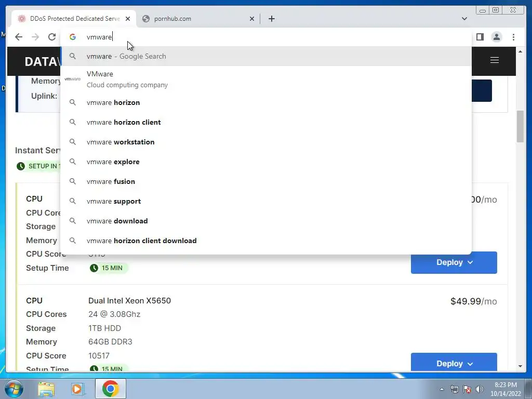Screen dimensions: 532x399
Task: Click the search icon beside 'vmware support'
Action: pos(73,201)
